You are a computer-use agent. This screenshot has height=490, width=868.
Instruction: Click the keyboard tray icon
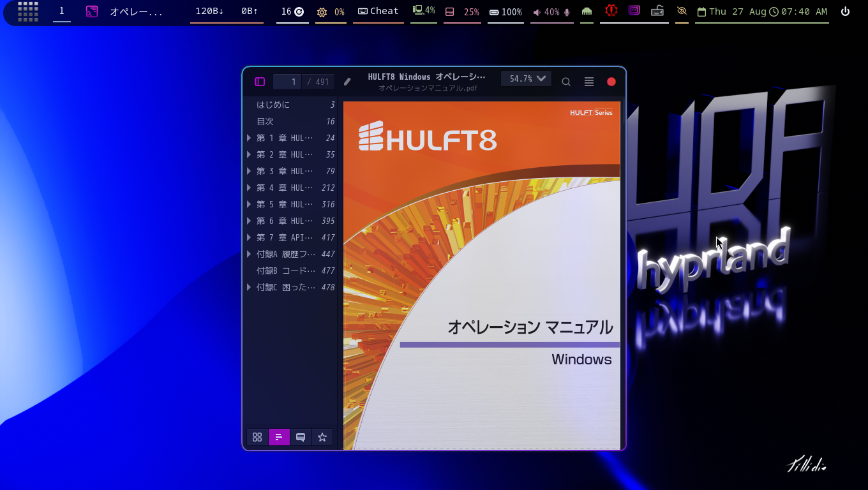(x=657, y=11)
